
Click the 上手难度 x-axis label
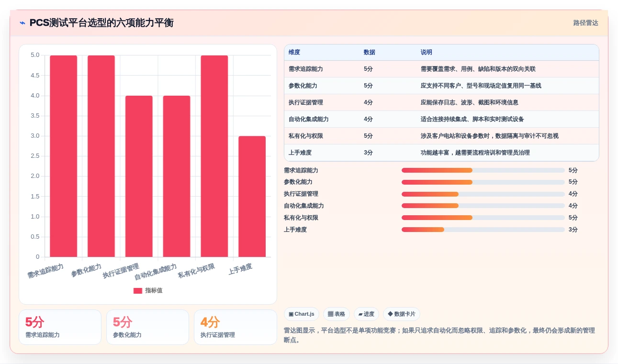[240, 269]
